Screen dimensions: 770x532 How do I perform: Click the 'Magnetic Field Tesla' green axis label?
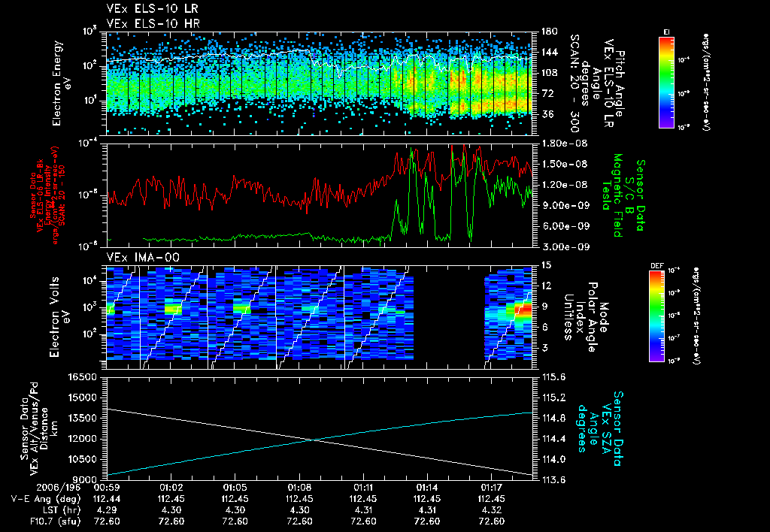[612, 195]
